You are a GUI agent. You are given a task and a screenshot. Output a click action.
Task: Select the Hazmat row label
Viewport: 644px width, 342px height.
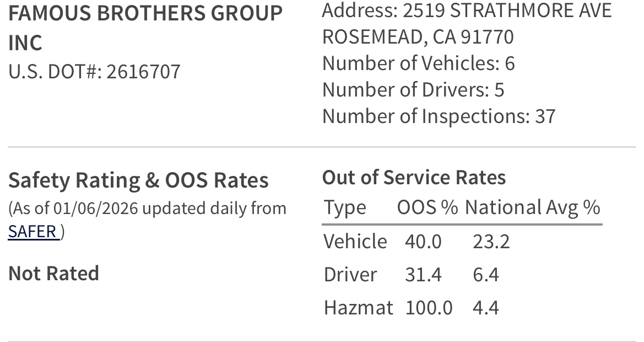point(358,307)
